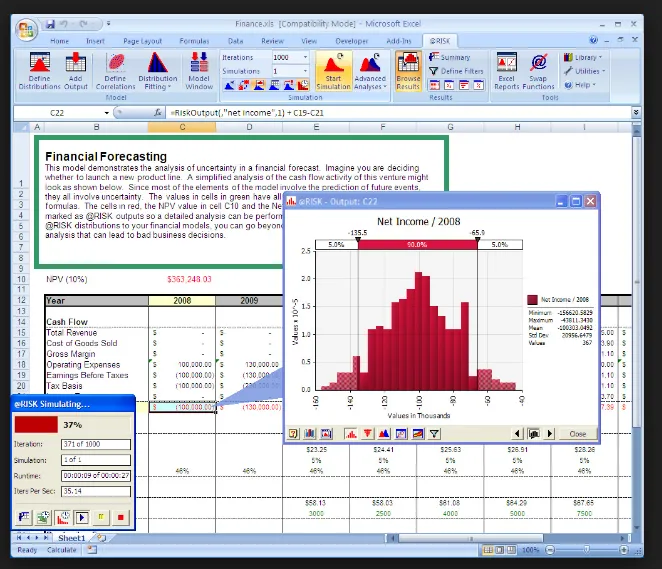The width and height of the screenshot is (662, 569).
Task: Click the insert function fx button
Action: click(157, 113)
